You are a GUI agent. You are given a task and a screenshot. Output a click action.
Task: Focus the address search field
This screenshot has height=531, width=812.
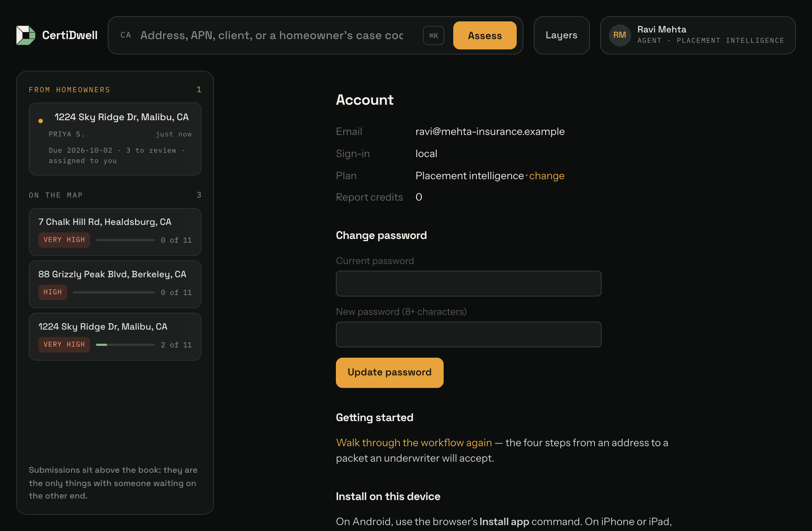tap(272, 35)
